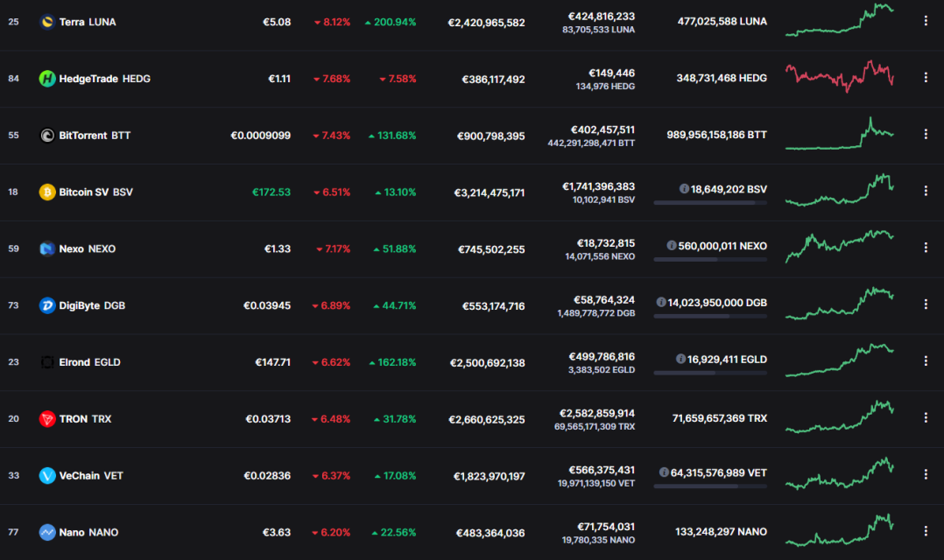944x560 pixels.
Task: Click the Elrond price €147.71
Action: [272, 362]
